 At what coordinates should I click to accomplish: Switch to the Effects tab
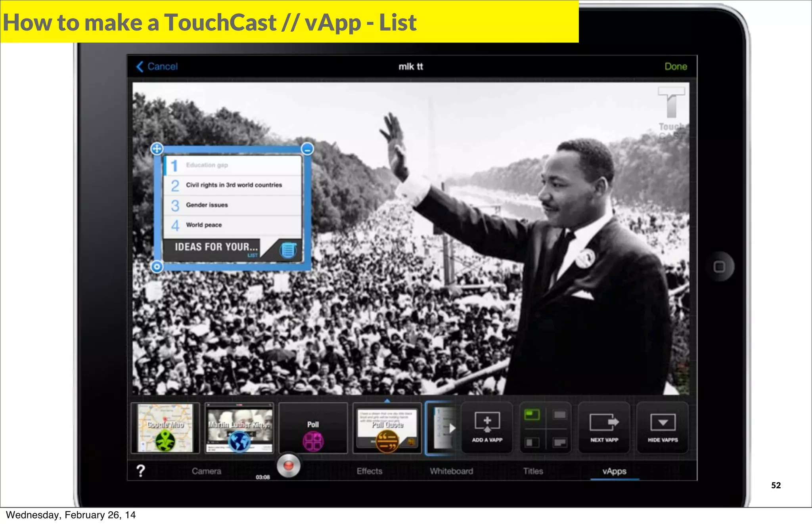[x=370, y=471]
